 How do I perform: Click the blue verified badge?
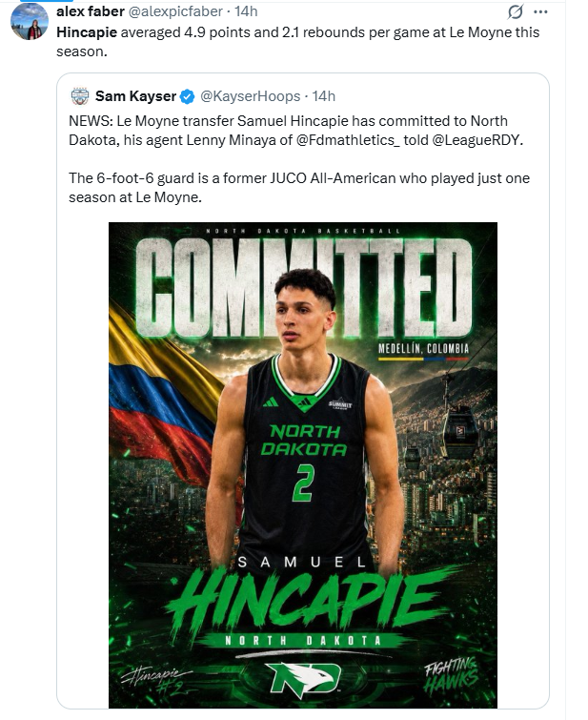[x=188, y=96]
